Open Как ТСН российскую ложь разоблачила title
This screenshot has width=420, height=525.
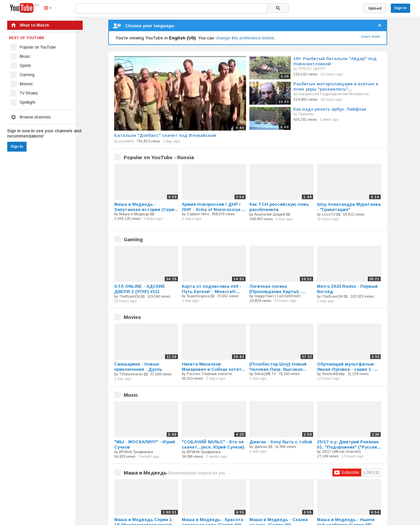coord(279,207)
